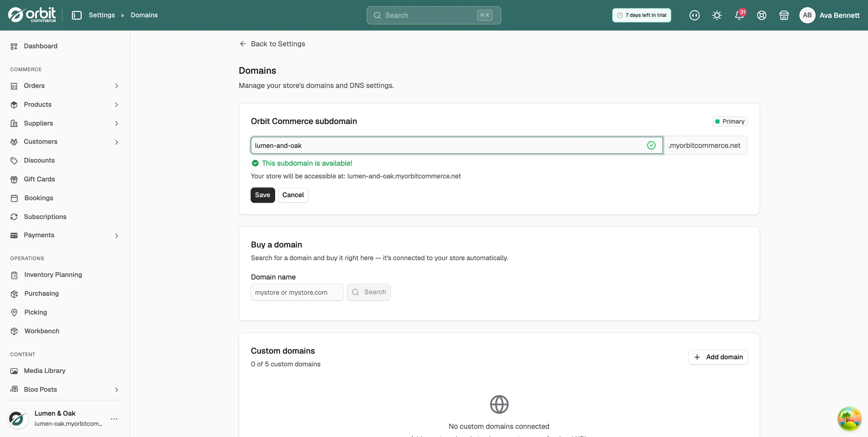Image resolution: width=868 pixels, height=437 pixels.
Task: Open the help lifebuoy icon
Action: tap(762, 15)
